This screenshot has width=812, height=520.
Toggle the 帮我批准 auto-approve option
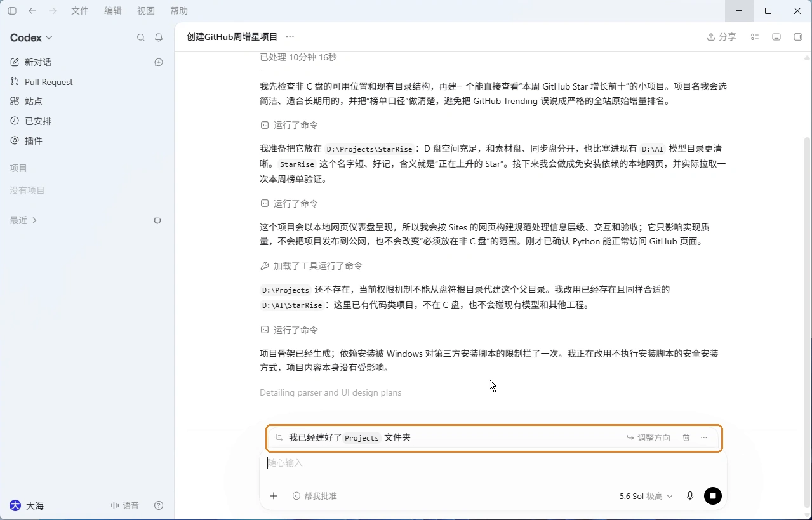[x=314, y=496]
